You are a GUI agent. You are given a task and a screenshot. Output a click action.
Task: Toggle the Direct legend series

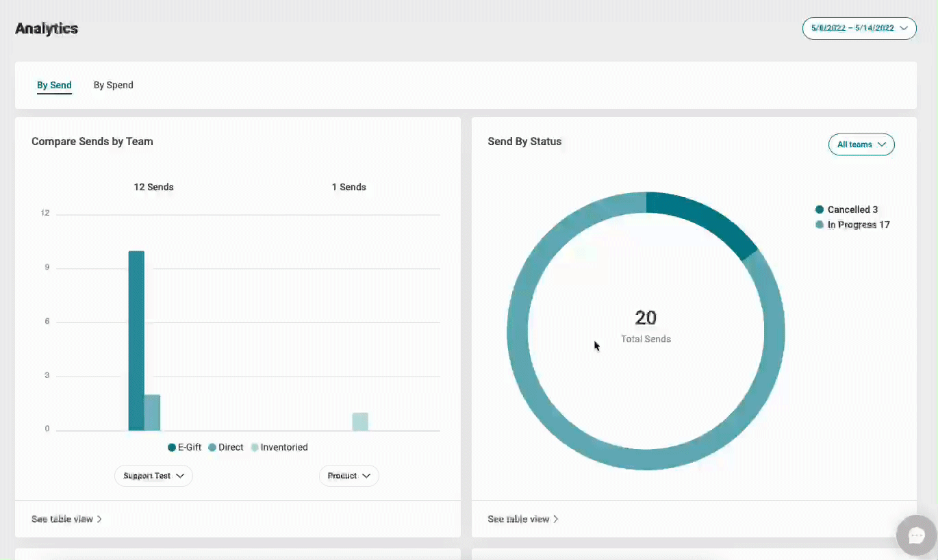coord(226,448)
